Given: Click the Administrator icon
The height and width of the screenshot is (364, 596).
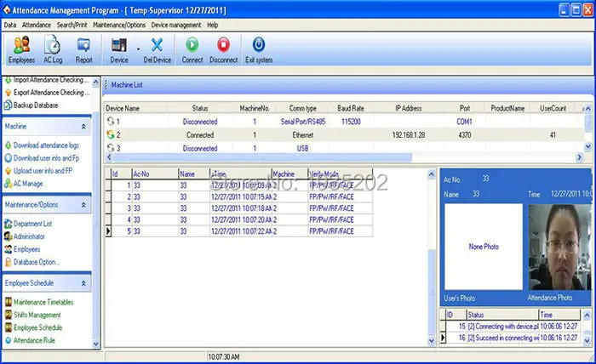Looking at the screenshot, I should 8,236.
